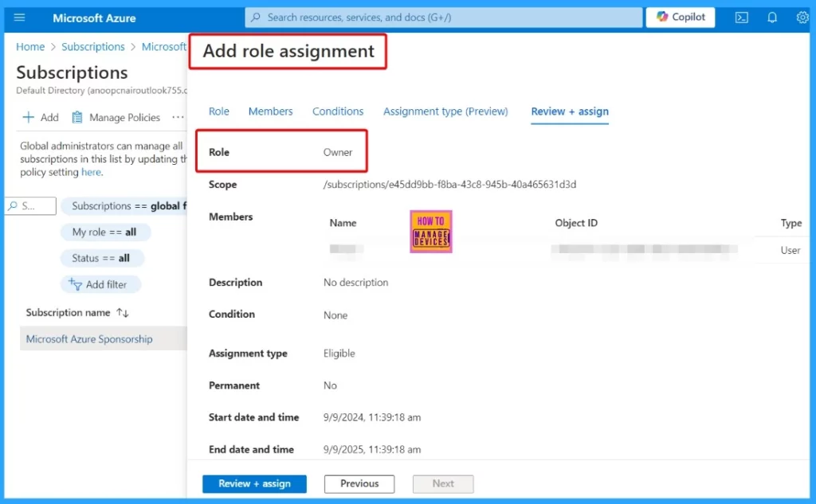Screen dimensions: 816x504
Task: Open the 'My role == all' filter
Action: pos(105,232)
